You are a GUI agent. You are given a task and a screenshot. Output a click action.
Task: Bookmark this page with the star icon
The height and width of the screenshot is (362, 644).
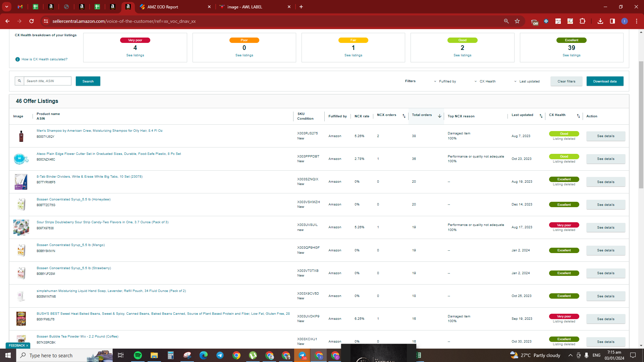pyautogui.click(x=517, y=21)
